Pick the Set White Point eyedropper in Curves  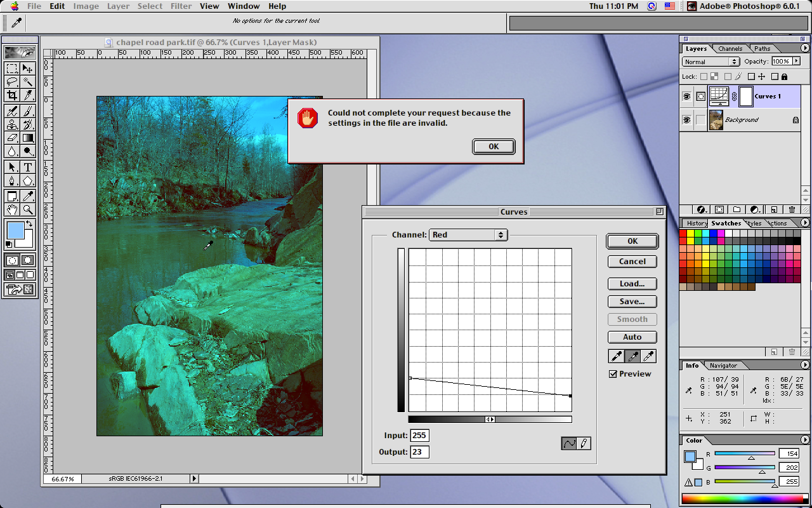pos(648,356)
